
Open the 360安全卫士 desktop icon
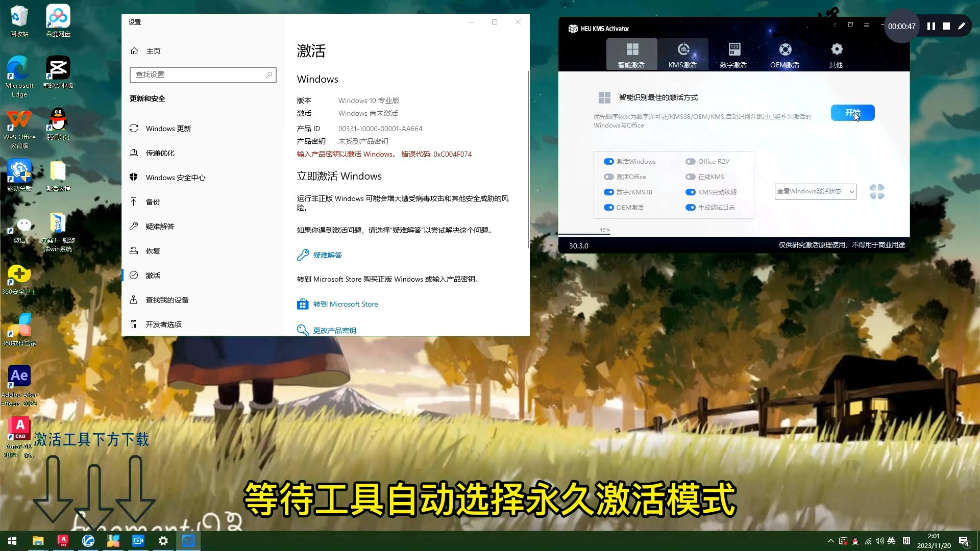[19, 280]
